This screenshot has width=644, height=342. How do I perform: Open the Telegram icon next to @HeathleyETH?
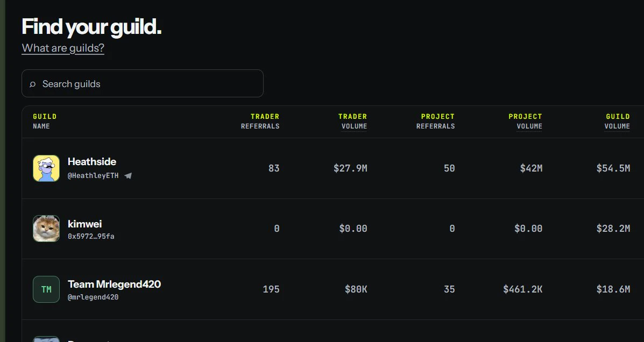point(128,176)
